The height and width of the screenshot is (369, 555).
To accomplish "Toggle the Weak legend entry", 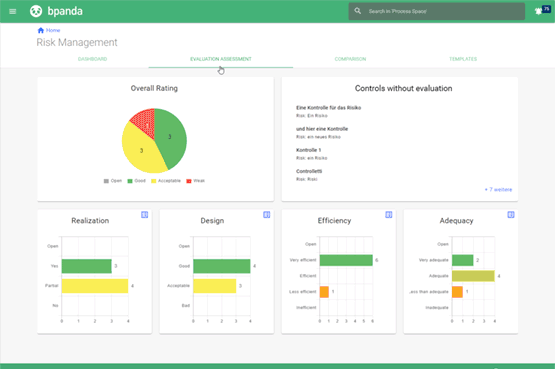I will [195, 181].
